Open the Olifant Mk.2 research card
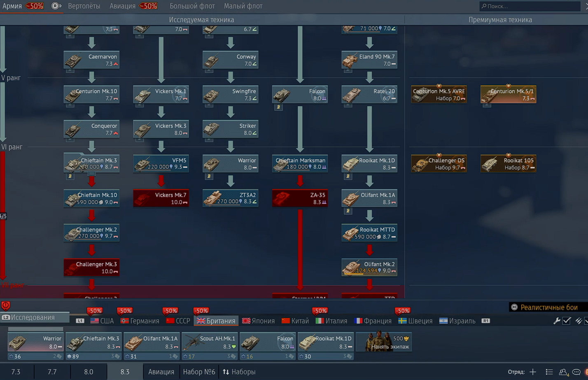Screen dimensions: 588x380 point(369,268)
